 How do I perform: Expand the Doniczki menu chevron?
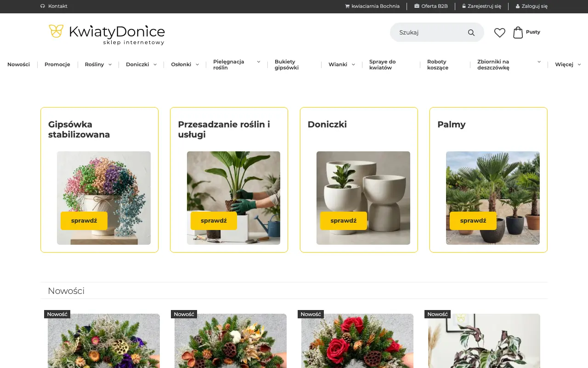[x=155, y=65]
